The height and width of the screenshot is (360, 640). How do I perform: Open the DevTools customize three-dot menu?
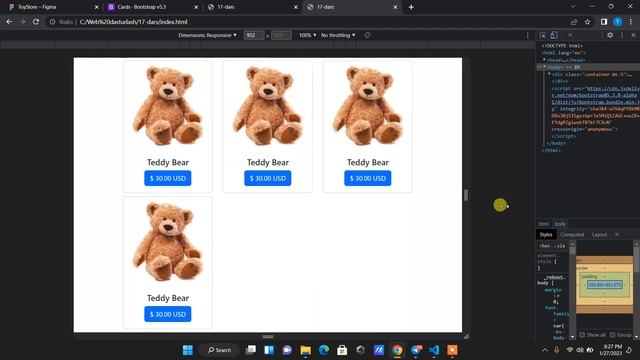622,36
